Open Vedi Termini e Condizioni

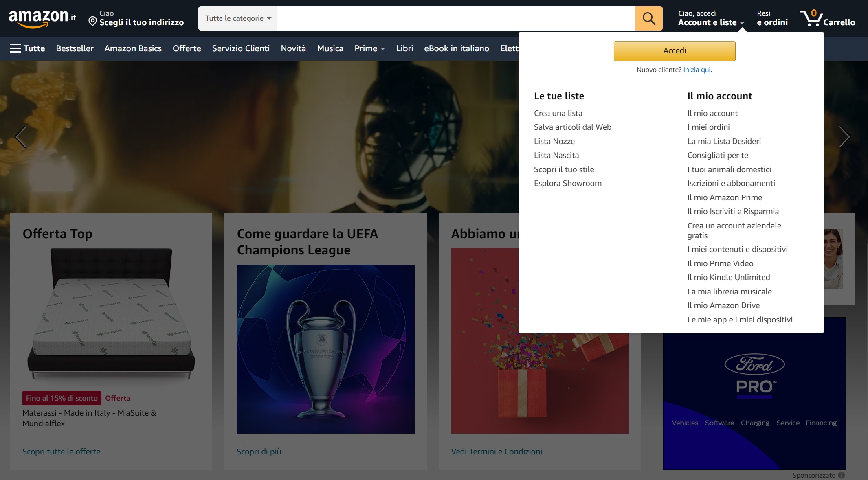(x=497, y=451)
